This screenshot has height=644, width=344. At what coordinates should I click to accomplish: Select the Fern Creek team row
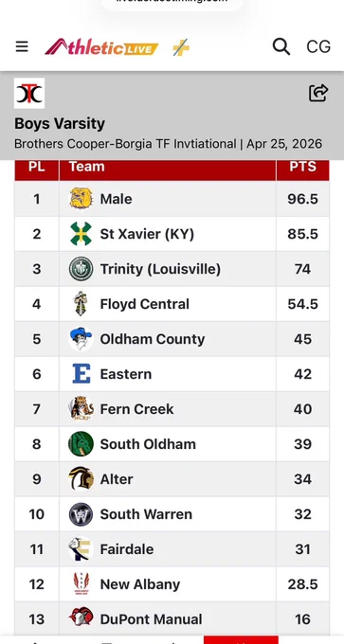point(172,409)
